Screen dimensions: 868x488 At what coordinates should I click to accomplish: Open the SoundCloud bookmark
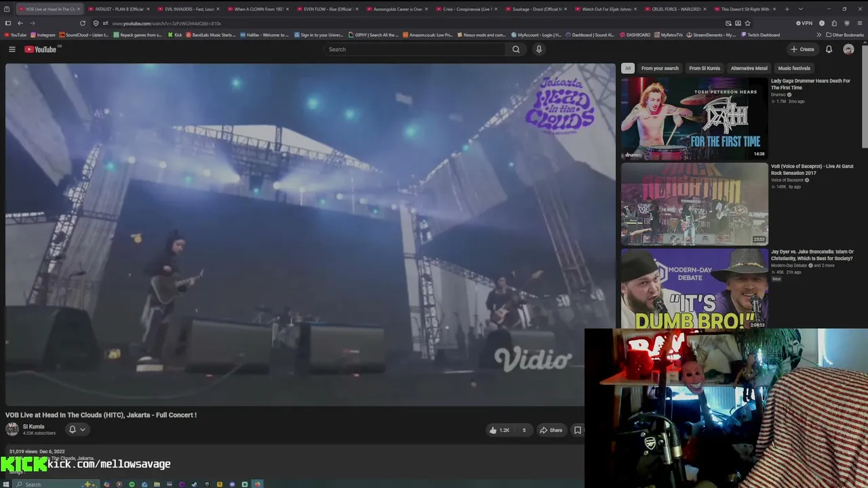[x=84, y=35]
